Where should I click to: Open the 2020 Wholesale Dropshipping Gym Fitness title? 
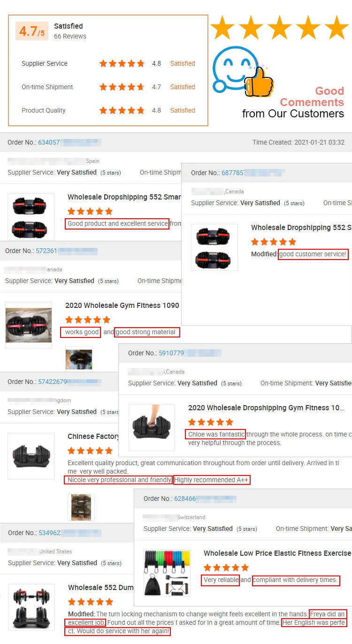coord(266,408)
